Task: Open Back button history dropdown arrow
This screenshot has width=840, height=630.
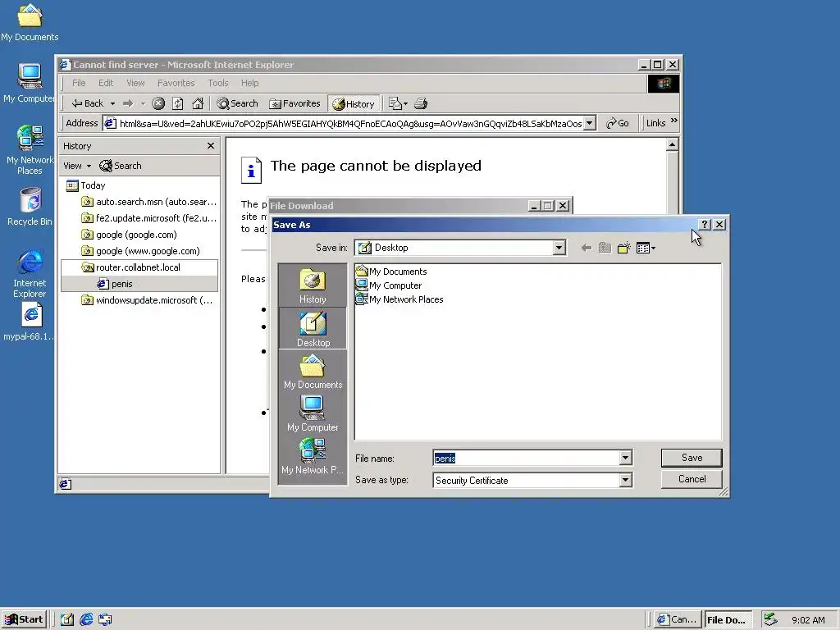Action: pos(112,103)
